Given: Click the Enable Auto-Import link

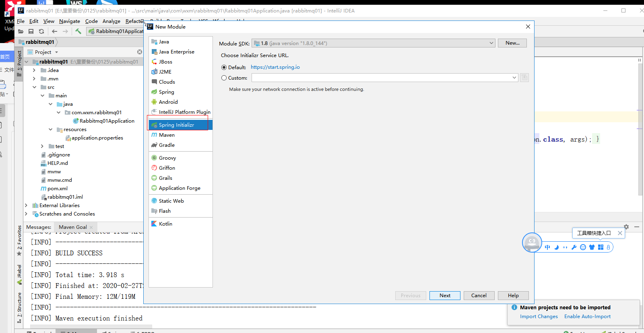Looking at the screenshot, I should (x=587, y=317).
